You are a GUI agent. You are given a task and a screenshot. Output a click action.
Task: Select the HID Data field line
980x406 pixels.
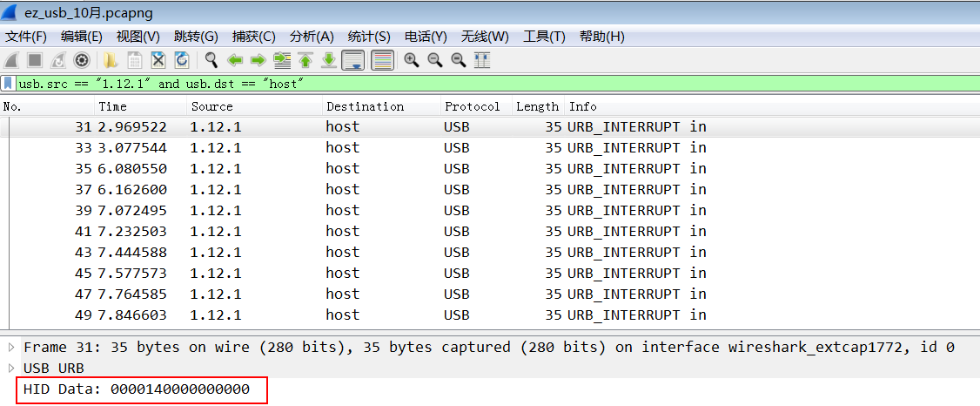pos(137,389)
